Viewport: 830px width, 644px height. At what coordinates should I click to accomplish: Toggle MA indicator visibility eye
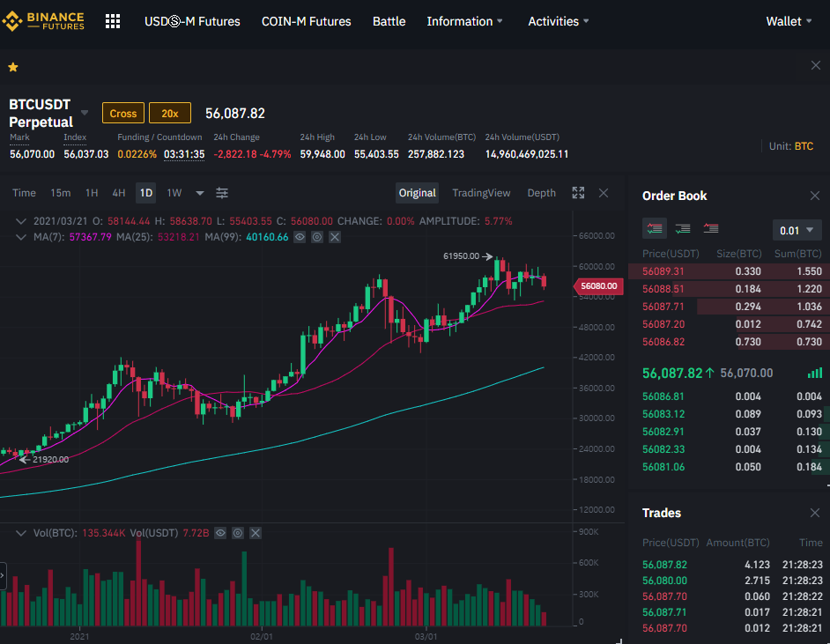pyautogui.click(x=300, y=237)
